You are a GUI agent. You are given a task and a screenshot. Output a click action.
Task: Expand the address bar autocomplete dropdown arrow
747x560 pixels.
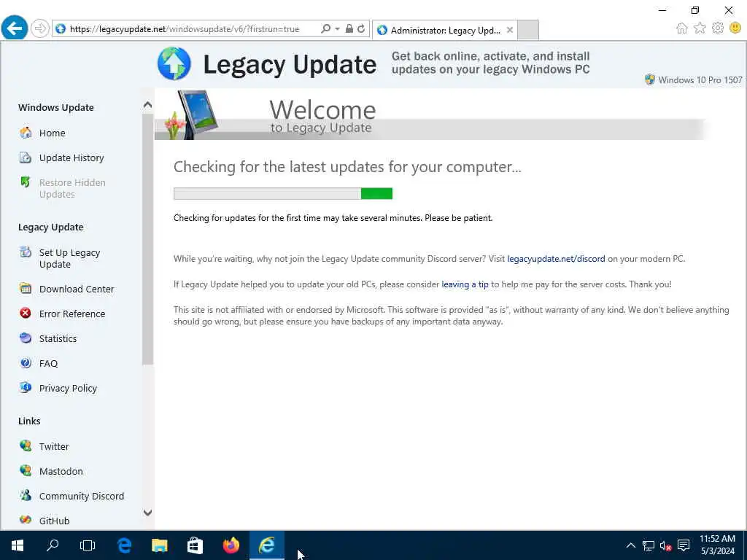(337, 29)
